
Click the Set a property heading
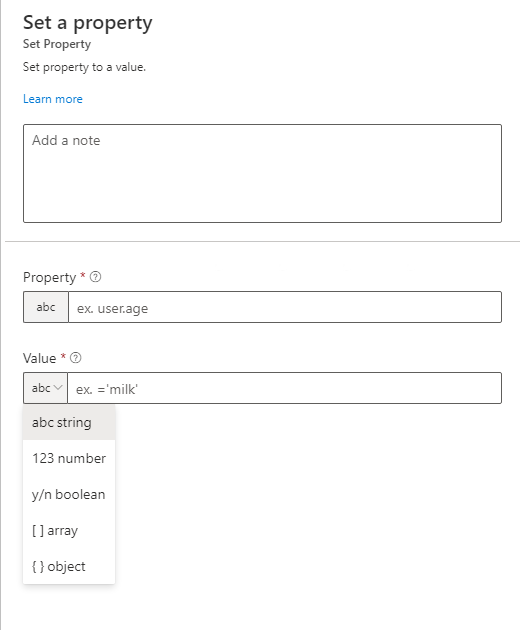coord(88,23)
